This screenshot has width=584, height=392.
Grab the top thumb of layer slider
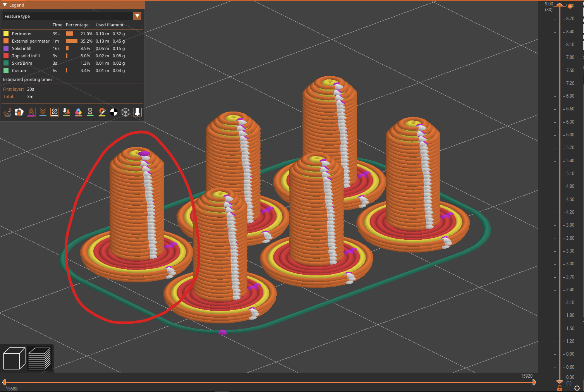560,5
